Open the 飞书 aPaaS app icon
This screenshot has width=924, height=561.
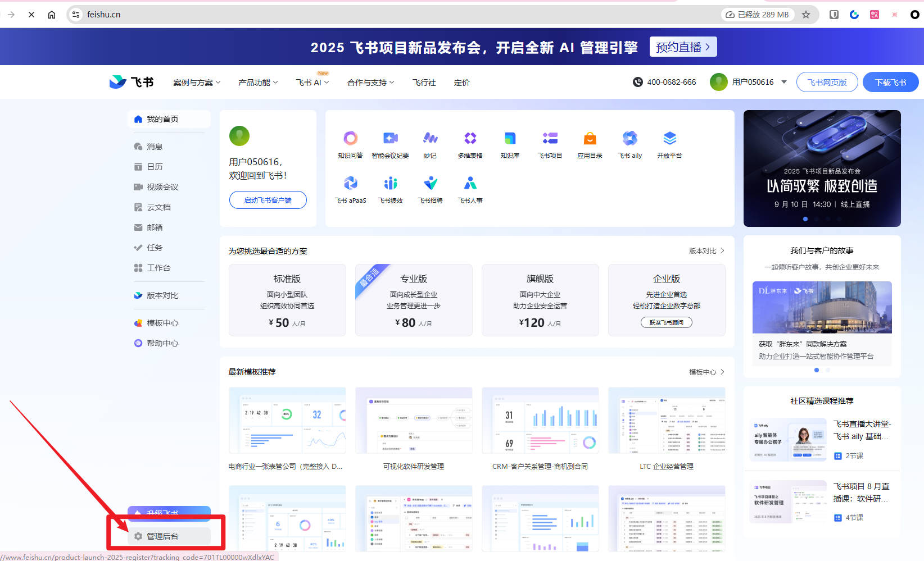point(350,183)
